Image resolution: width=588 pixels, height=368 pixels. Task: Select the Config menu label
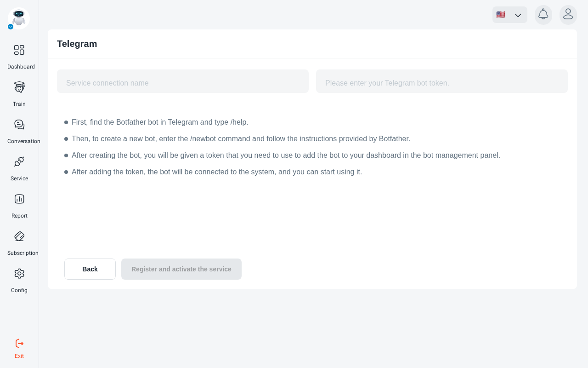[x=19, y=290]
